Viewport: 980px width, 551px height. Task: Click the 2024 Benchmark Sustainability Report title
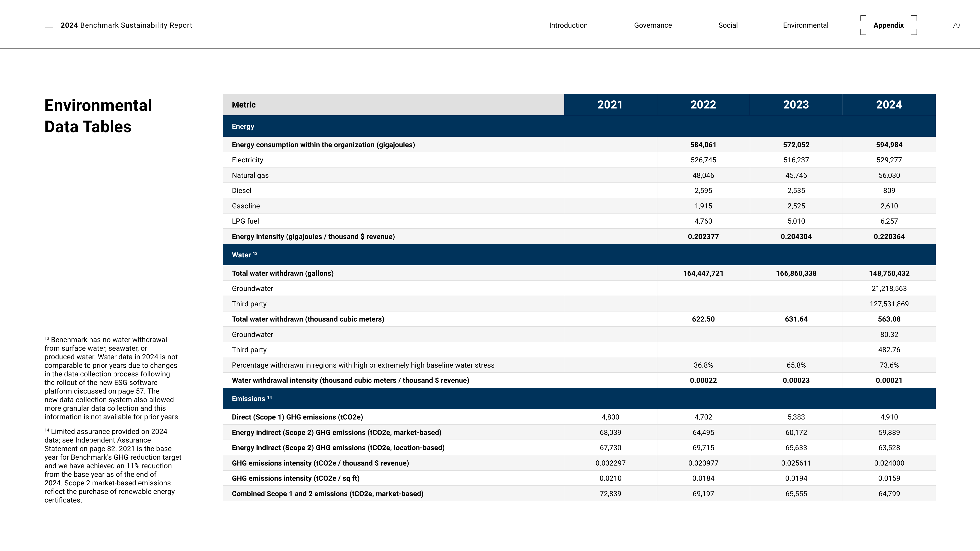pyautogui.click(x=126, y=25)
